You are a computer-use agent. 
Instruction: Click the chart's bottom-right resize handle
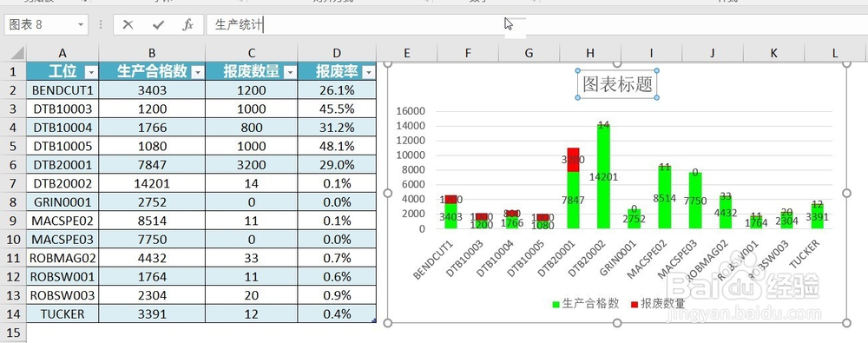click(x=845, y=323)
